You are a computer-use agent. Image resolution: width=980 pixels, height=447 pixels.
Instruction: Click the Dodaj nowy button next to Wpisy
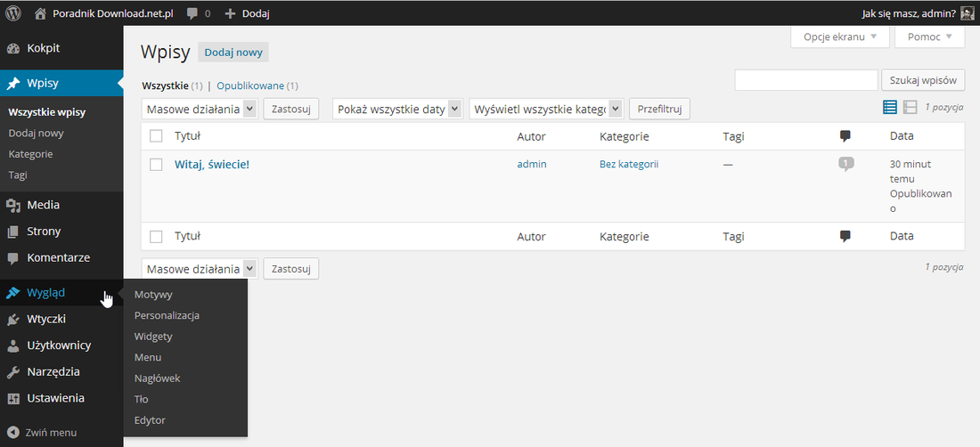pos(233,53)
